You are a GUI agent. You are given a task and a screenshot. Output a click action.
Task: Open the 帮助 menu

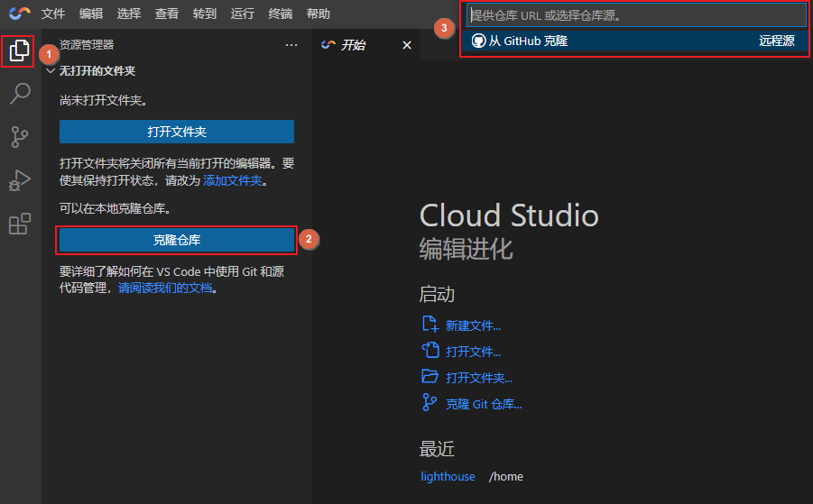[319, 14]
